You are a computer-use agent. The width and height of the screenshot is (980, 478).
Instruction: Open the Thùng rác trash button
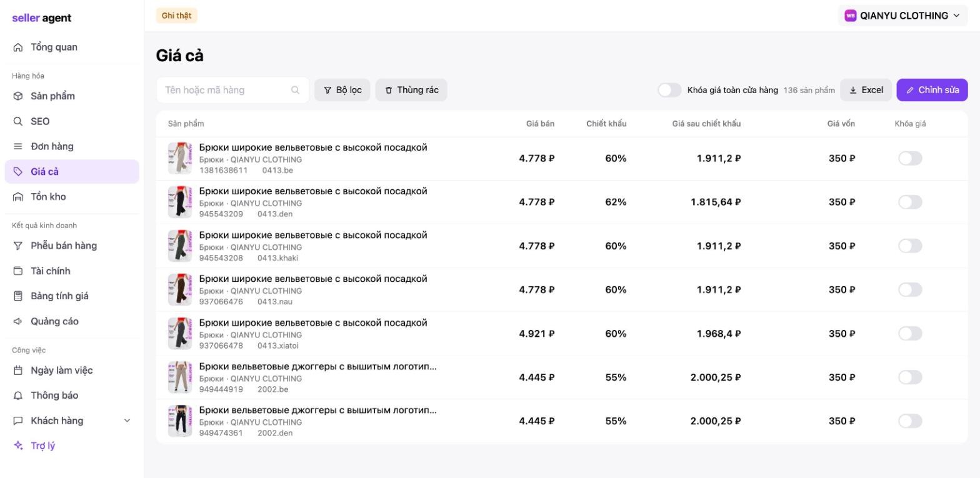pyautogui.click(x=411, y=90)
